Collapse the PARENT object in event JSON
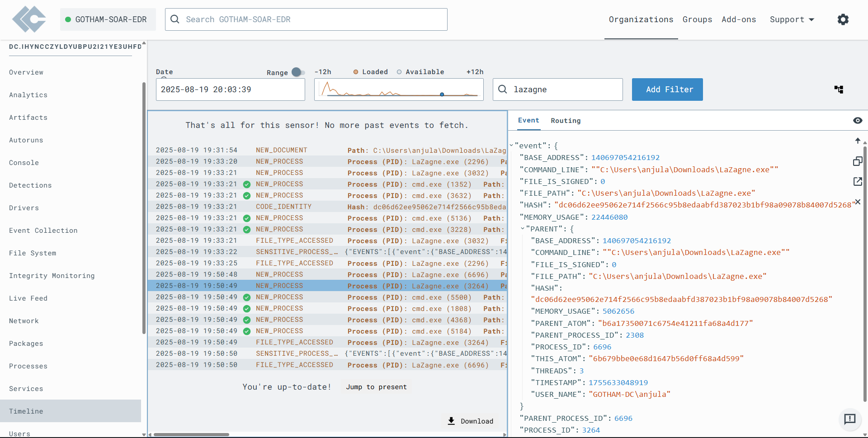The width and height of the screenshot is (868, 438). pyautogui.click(x=524, y=229)
